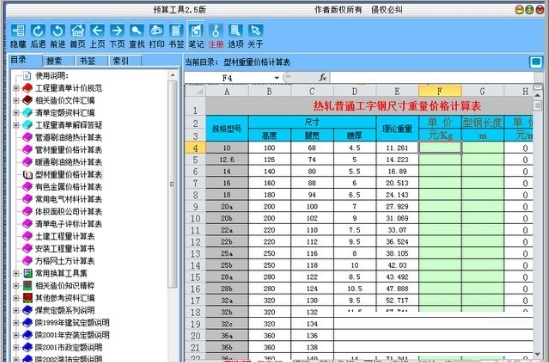Expand 陕2001年安装定额说明 node
The height and width of the screenshot is (362, 549).
[x=16, y=335]
